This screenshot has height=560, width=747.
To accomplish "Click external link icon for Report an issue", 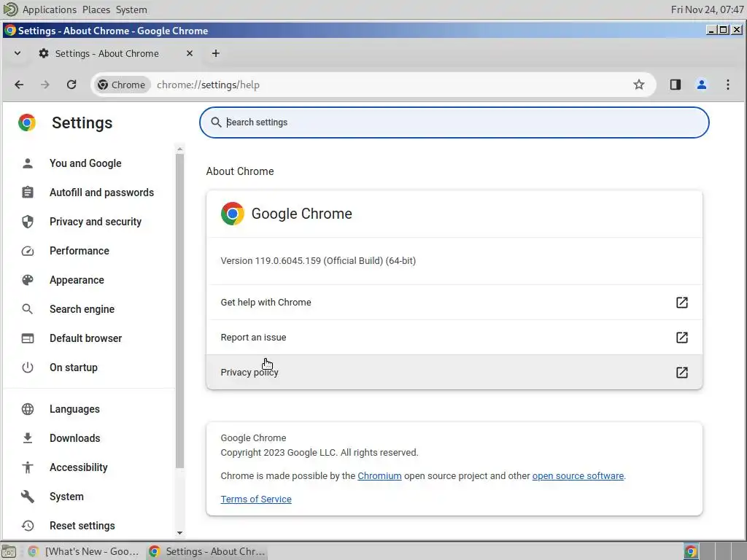I will pyautogui.click(x=682, y=337).
